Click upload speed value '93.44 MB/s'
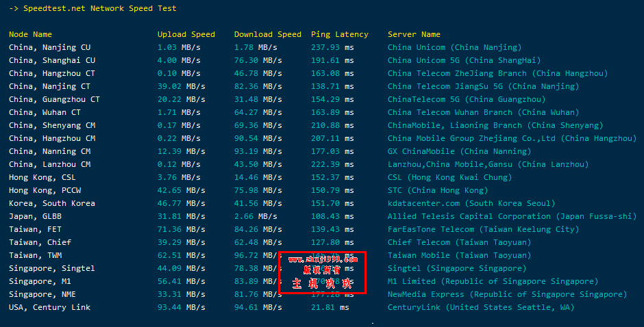The image size is (644, 327). [x=182, y=307]
